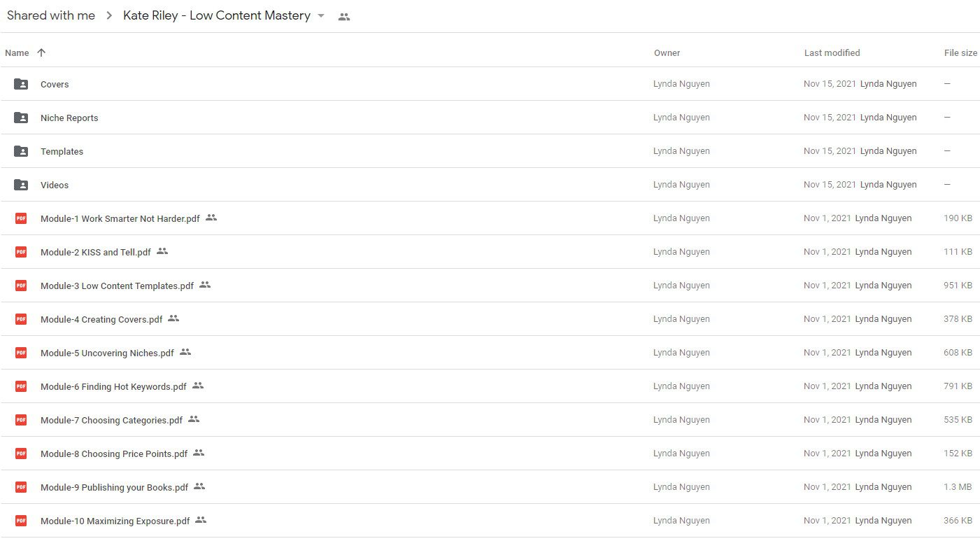Click the File size column header
The image size is (980, 541).
point(960,53)
